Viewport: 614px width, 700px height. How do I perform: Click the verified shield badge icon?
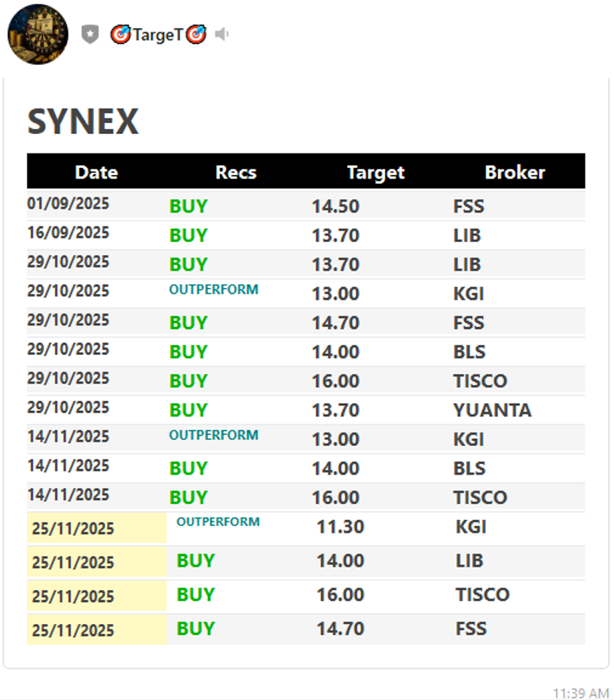point(90,34)
